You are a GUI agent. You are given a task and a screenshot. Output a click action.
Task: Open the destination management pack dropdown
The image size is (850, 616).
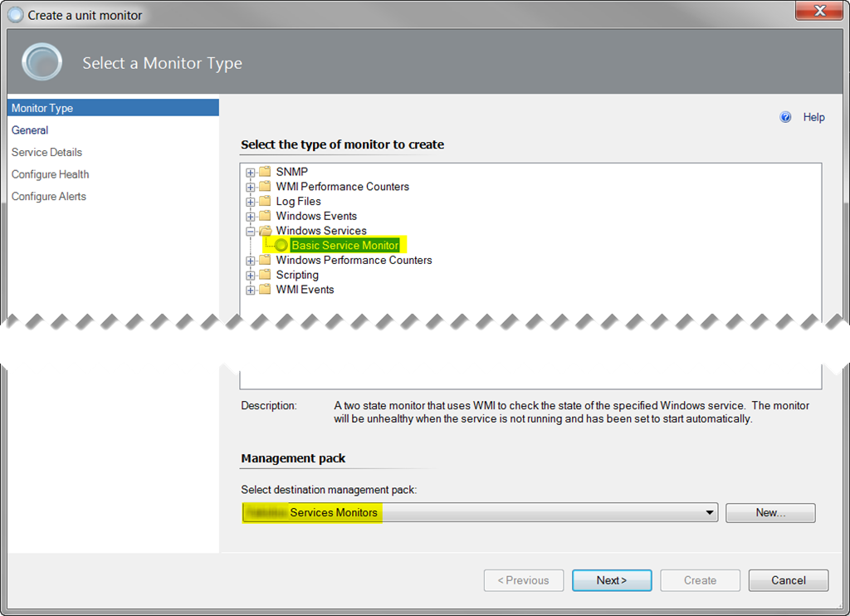coord(710,512)
